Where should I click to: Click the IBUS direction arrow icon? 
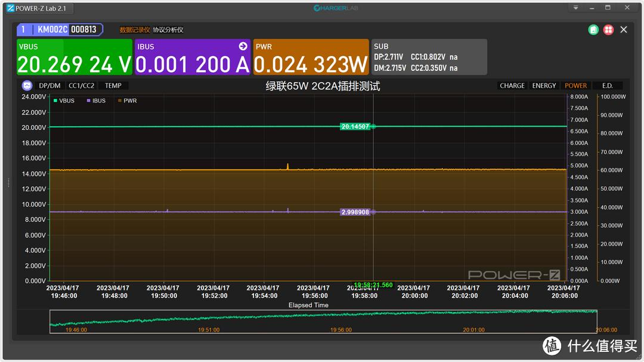(x=243, y=46)
